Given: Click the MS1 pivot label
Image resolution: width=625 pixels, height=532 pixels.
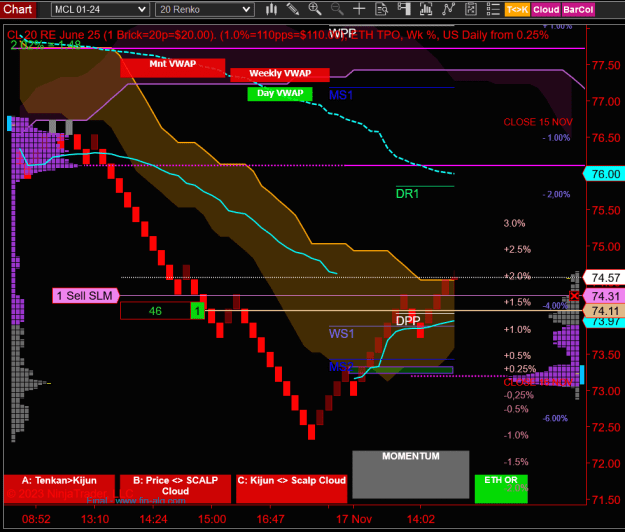Looking at the screenshot, I should pos(341,95).
